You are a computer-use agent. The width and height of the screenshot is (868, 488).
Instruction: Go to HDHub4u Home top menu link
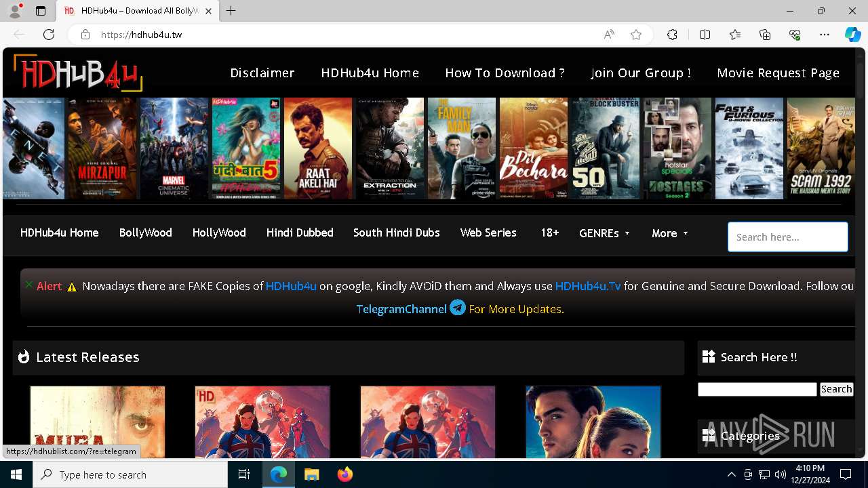pyautogui.click(x=370, y=73)
